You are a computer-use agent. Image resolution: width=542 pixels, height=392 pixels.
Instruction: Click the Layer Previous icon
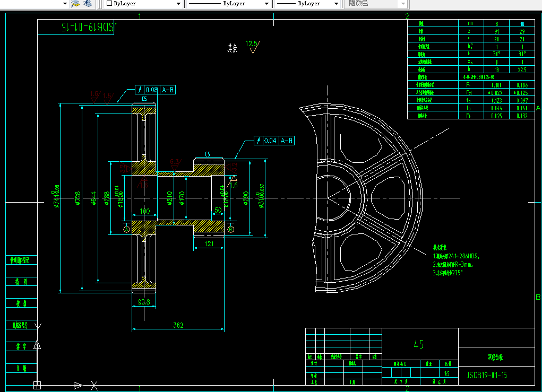(x=88, y=4)
